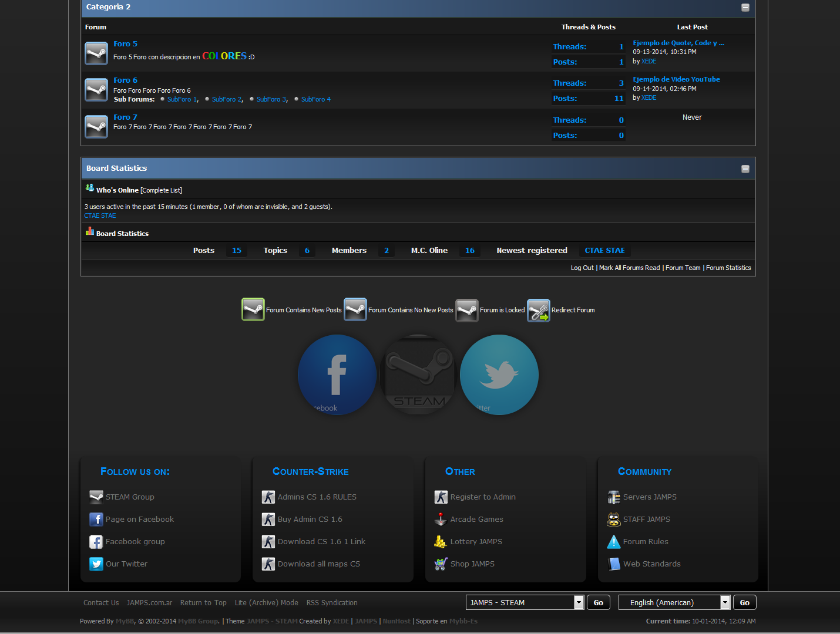Viewport: 840px width, 634px height.
Task: Collapse the Board Statistics panel
Action: tap(745, 169)
